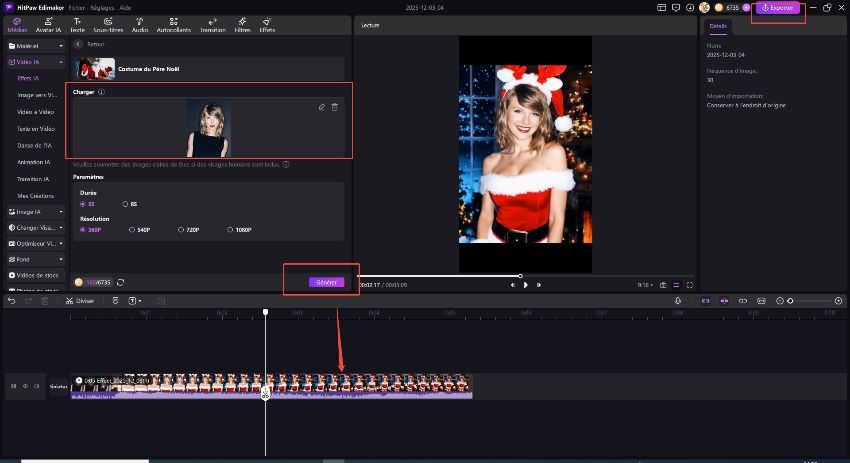
Task: Open Vidéos de stock library
Action: (x=36, y=275)
